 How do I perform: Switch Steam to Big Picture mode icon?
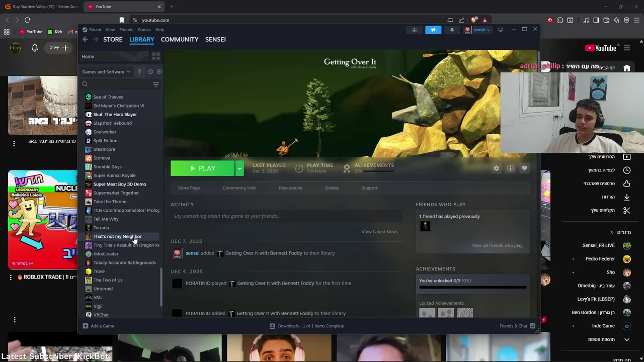pyautogui.click(x=501, y=30)
